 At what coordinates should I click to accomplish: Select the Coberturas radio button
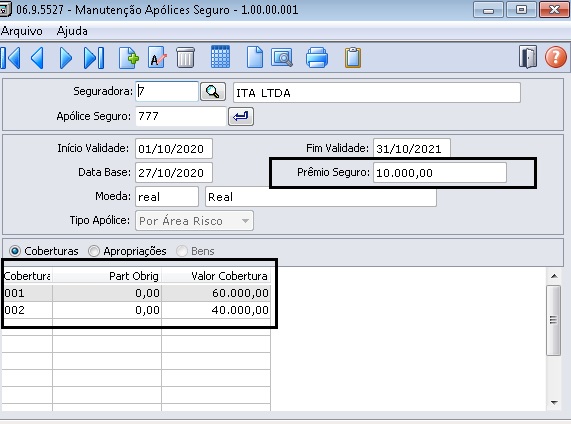[15, 251]
